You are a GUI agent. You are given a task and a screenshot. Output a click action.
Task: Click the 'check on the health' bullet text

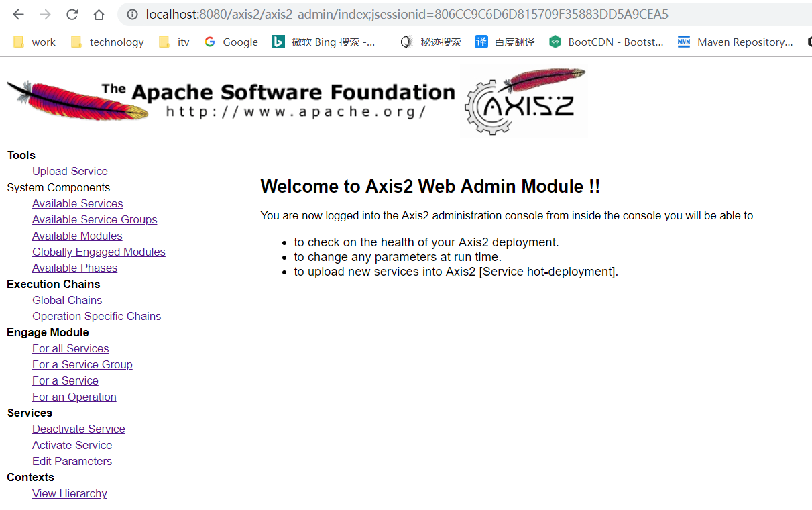(426, 242)
